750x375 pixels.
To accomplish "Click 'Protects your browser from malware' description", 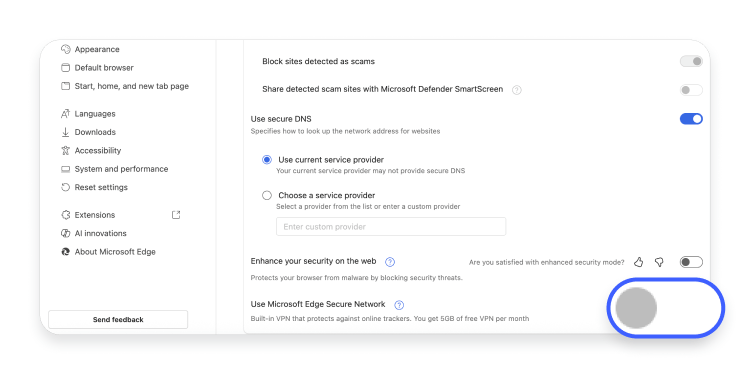I will tap(356, 277).
